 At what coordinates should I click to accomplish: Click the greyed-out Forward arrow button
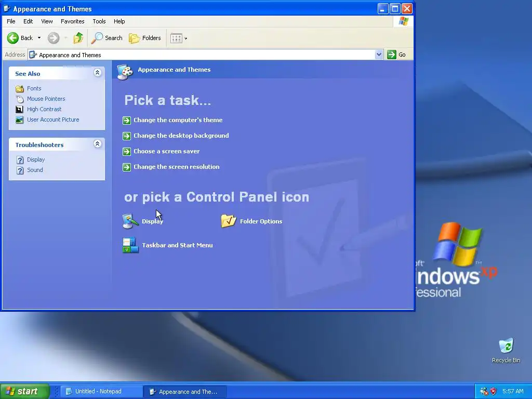tap(54, 38)
